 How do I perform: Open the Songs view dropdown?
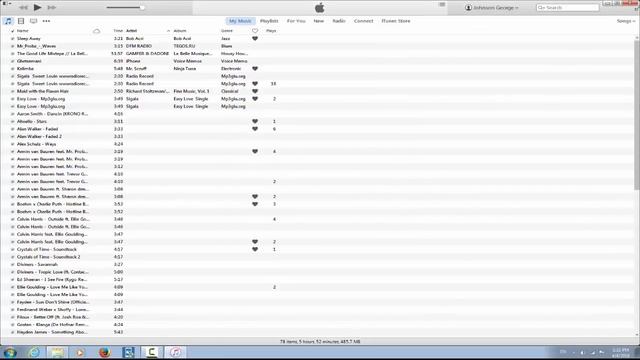pos(626,21)
